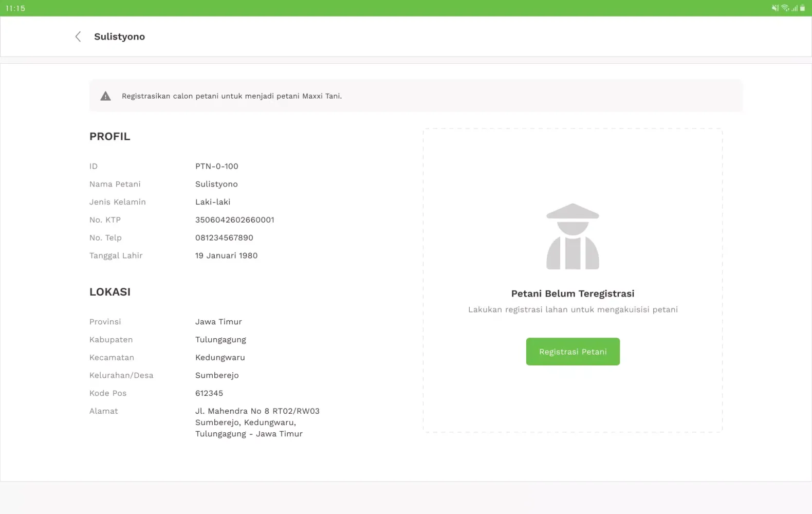Click the Kode Pos field label
Image resolution: width=812 pixels, height=514 pixels.
pyautogui.click(x=108, y=393)
